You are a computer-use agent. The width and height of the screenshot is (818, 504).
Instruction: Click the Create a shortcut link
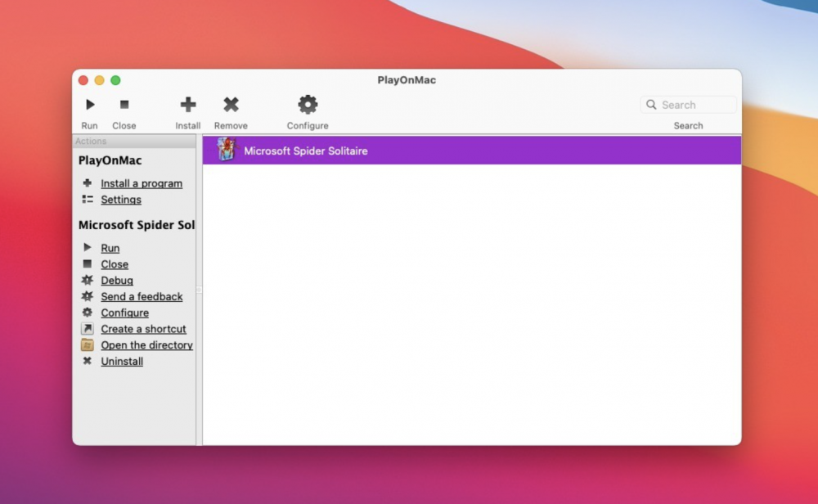(143, 329)
